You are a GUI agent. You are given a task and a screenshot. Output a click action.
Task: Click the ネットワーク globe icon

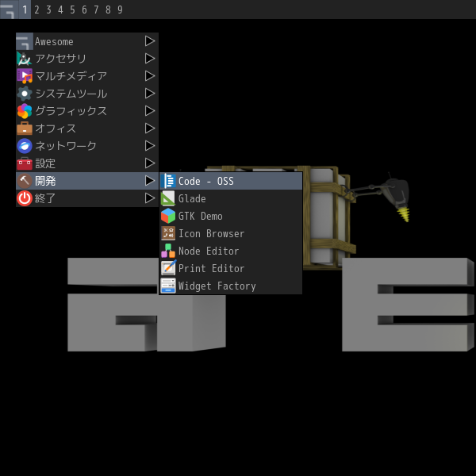25,146
